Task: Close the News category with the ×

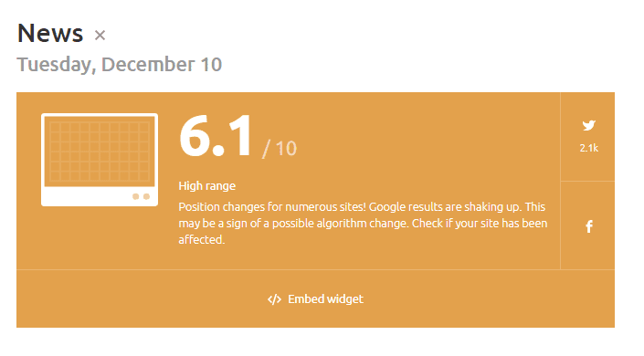Action: (100, 36)
